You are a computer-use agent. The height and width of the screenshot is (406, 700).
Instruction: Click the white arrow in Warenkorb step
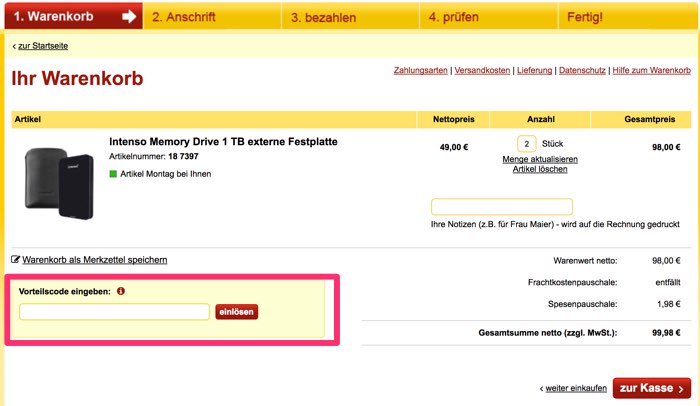tap(129, 17)
